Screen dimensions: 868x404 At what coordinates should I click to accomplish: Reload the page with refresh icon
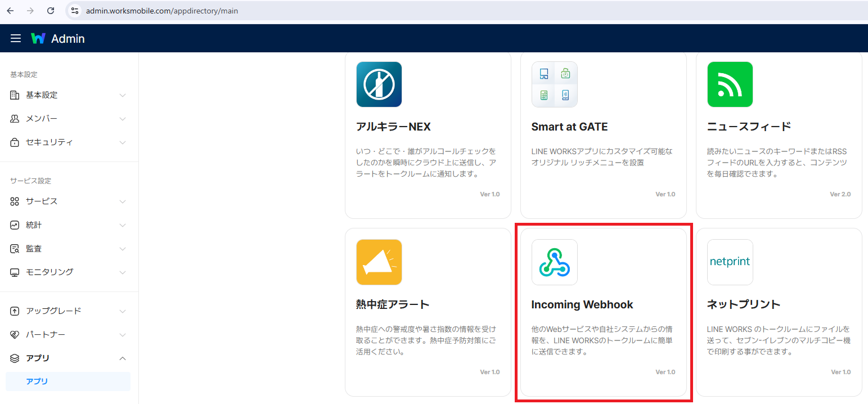pos(51,11)
